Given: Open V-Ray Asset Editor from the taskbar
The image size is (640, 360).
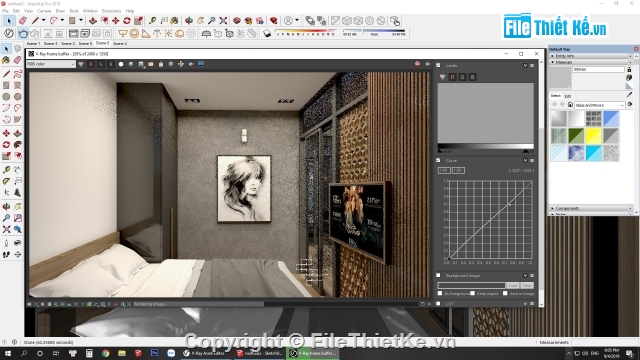Looking at the screenshot, I should coord(204,353).
